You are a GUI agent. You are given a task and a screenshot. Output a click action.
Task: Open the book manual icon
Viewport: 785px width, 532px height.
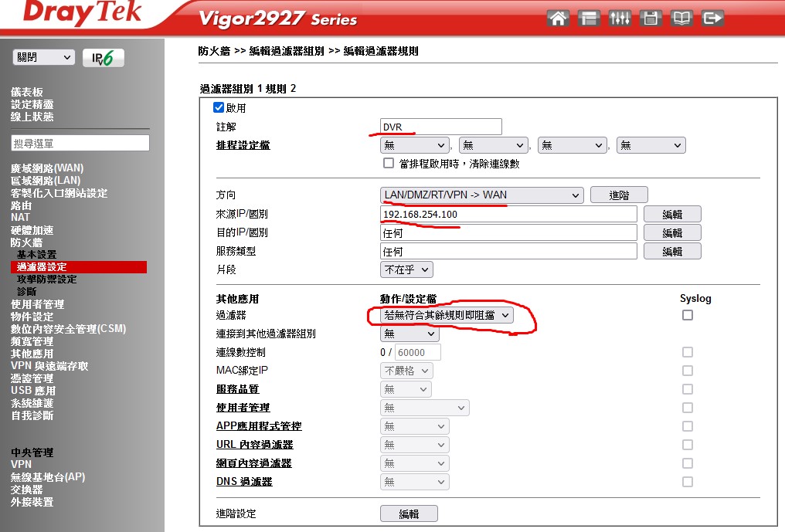[x=680, y=18]
